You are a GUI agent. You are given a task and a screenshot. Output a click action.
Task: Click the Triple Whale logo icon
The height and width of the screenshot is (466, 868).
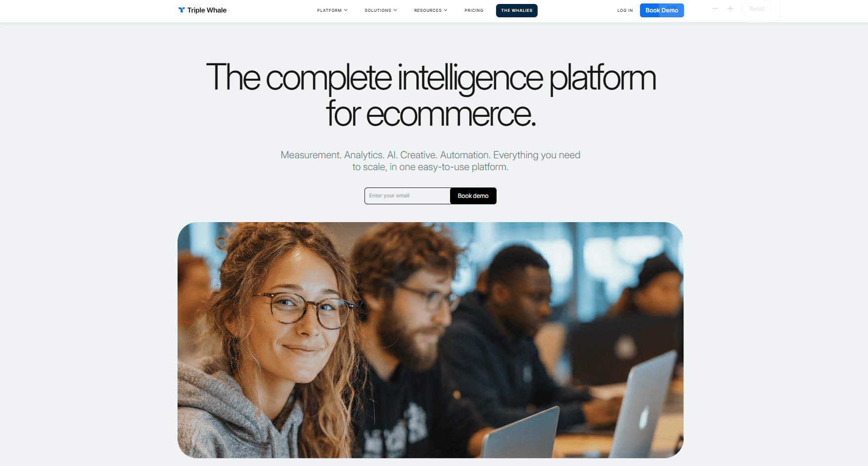pyautogui.click(x=182, y=10)
